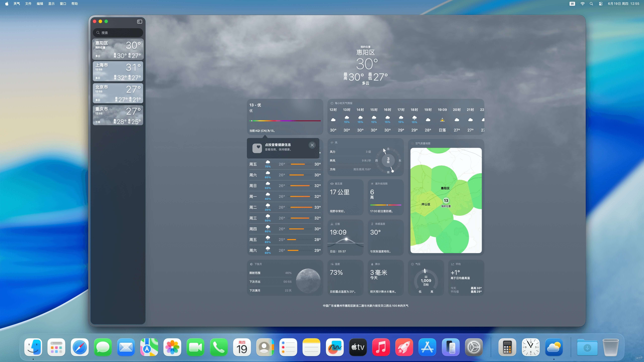Select the 周日 forecast row
Viewport: 644px width, 362px height.
(285, 186)
